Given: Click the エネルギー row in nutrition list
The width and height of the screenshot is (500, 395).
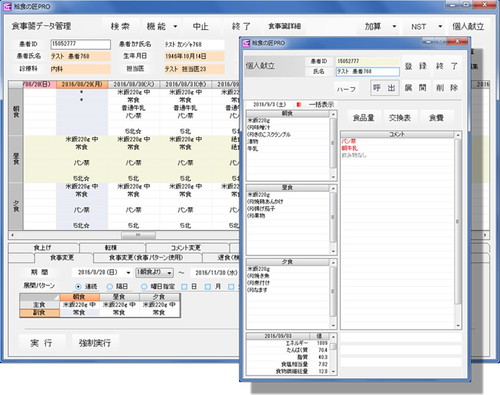Looking at the screenshot, I should [x=288, y=343].
